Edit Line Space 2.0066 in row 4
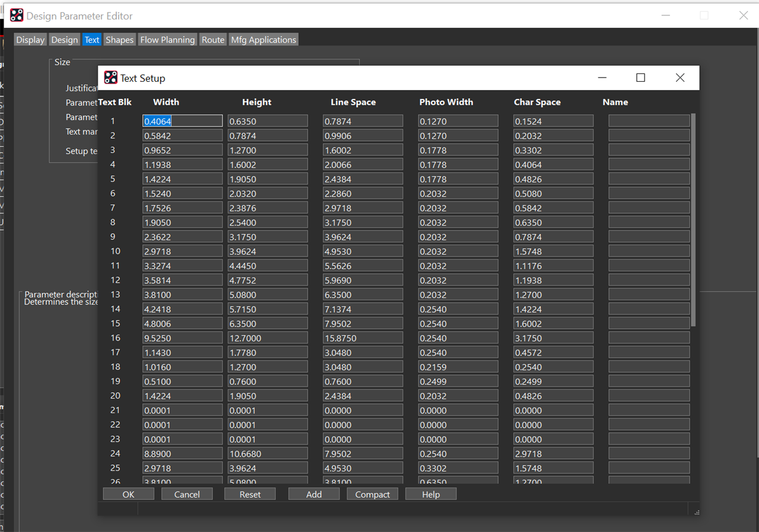 coord(363,165)
